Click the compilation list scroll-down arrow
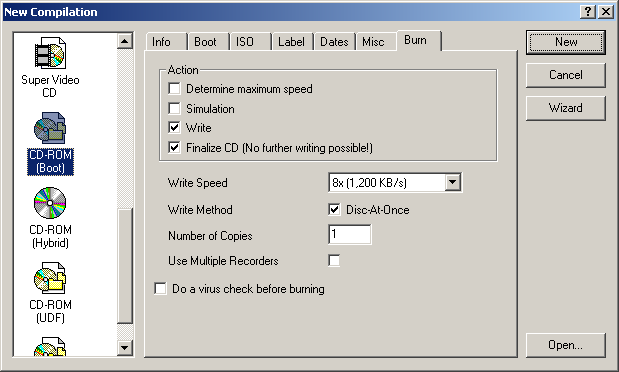 coord(125,348)
